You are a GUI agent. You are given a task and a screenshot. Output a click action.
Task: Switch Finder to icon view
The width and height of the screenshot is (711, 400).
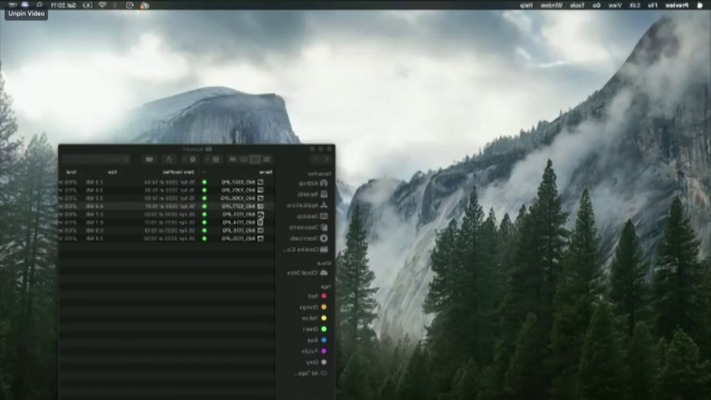(267, 159)
